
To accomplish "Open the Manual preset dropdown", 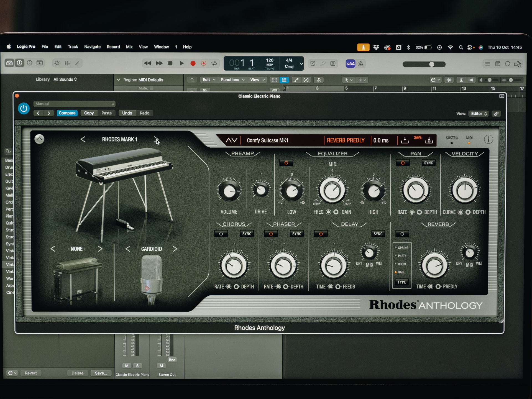I will (x=74, y=104).
